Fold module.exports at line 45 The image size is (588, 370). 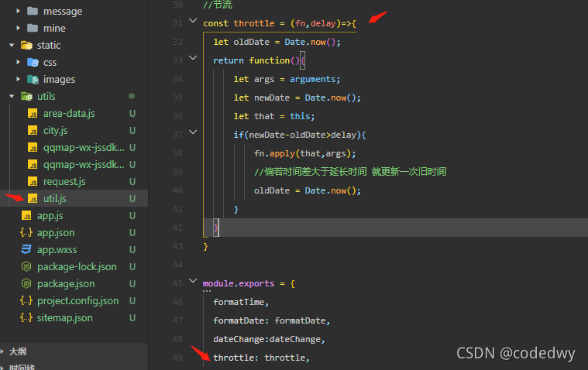tap(193, 280)
